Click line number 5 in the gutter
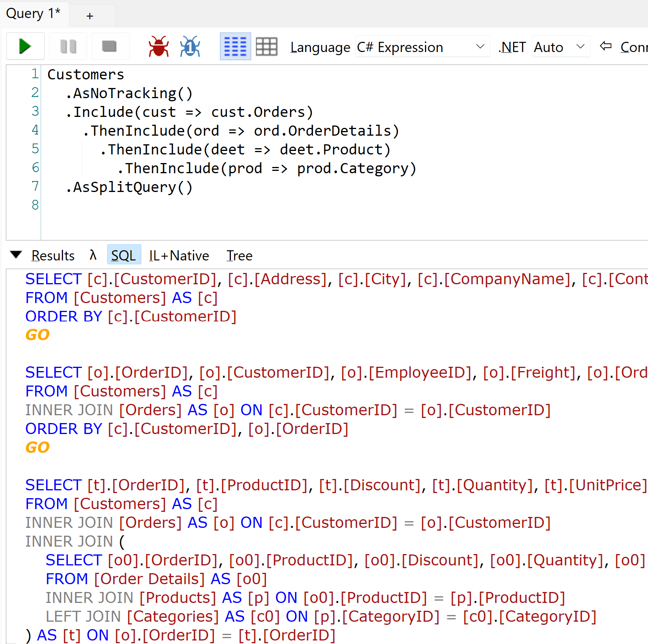This screenshot has width=648, height=644. [35, 149]
